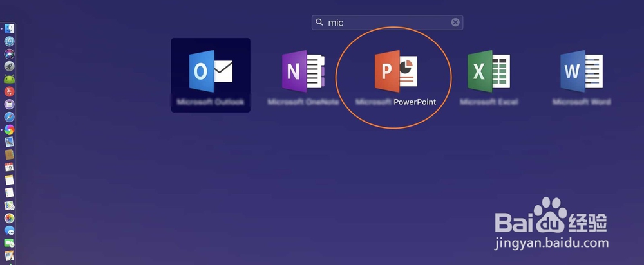644x265 pixels.
Task: Open Photos from the Dock
Action: (x=10, y=218)
